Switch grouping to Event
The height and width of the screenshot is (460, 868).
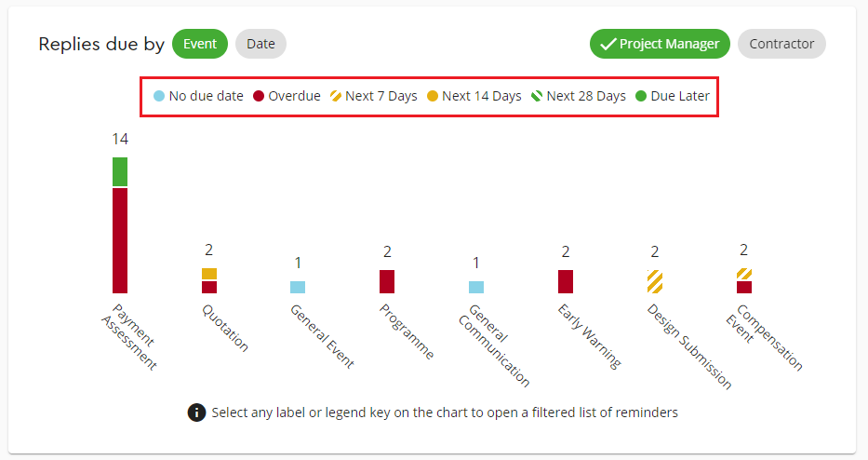(x=200, y=44)
